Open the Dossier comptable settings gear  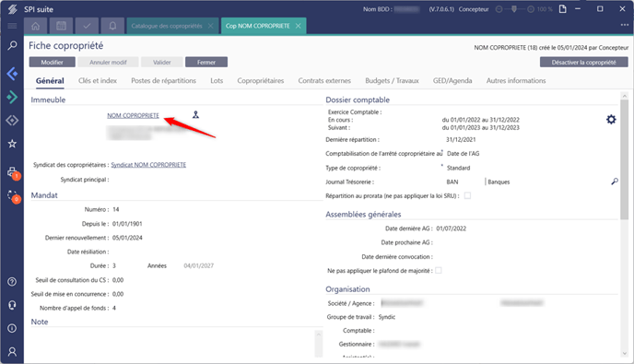click(611, 119)
